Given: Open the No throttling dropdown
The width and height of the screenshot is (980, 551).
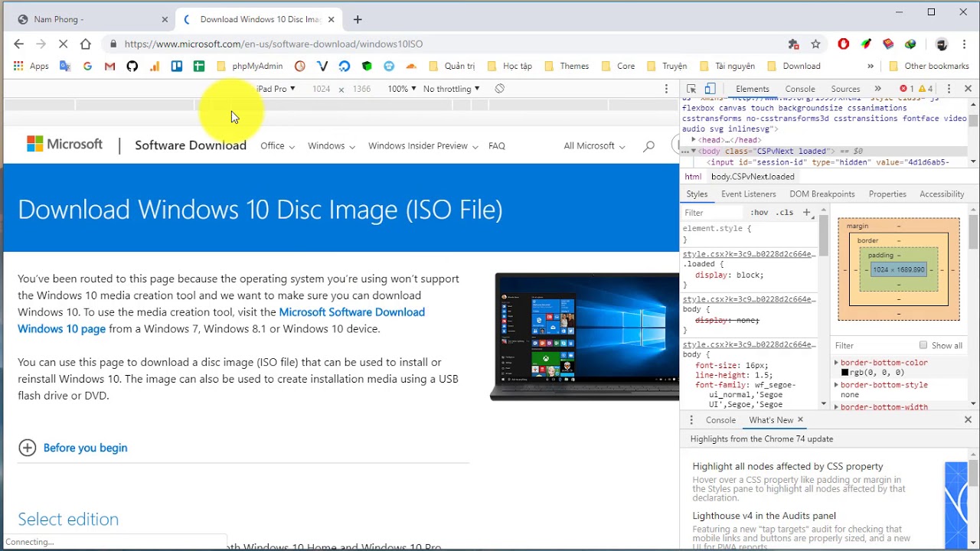Looking at the screenshot, I should click(x=452, y=89).
